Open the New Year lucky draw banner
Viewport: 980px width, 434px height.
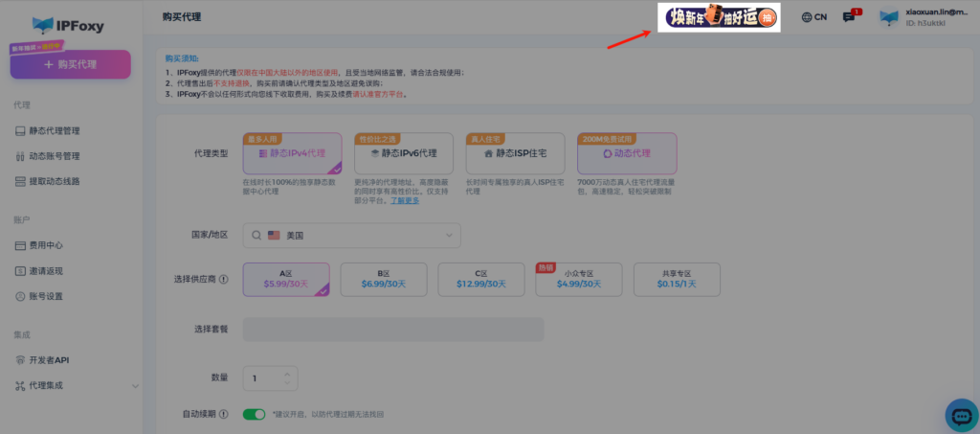[717, 17]
